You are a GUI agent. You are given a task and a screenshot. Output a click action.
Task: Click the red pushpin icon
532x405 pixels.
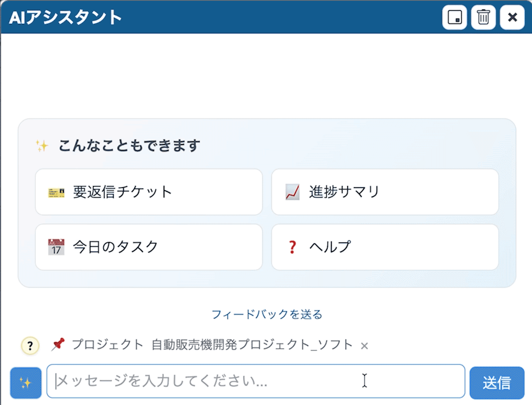[58, 344]
